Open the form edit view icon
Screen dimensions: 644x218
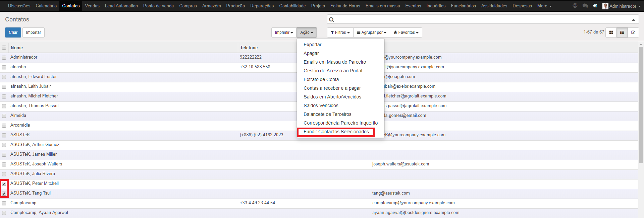(x=633, y=32)
